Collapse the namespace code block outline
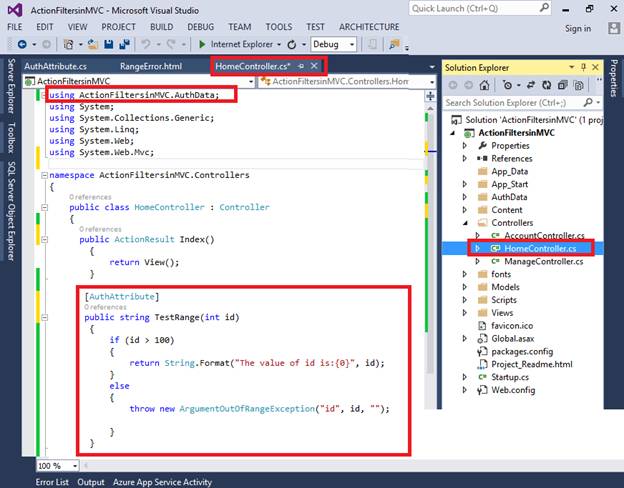This screenshot has height=488, width=624. click(43, 175)
